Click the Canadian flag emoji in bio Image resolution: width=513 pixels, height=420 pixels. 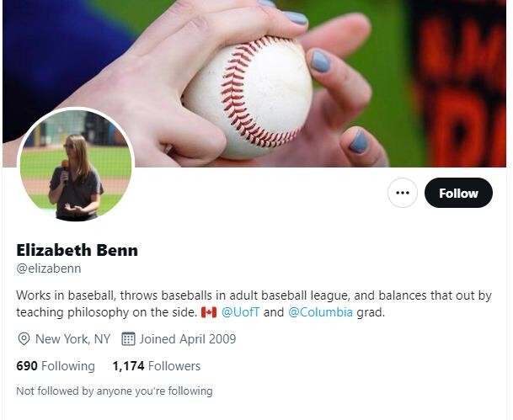pyautogui.click(x=209, y=312)
